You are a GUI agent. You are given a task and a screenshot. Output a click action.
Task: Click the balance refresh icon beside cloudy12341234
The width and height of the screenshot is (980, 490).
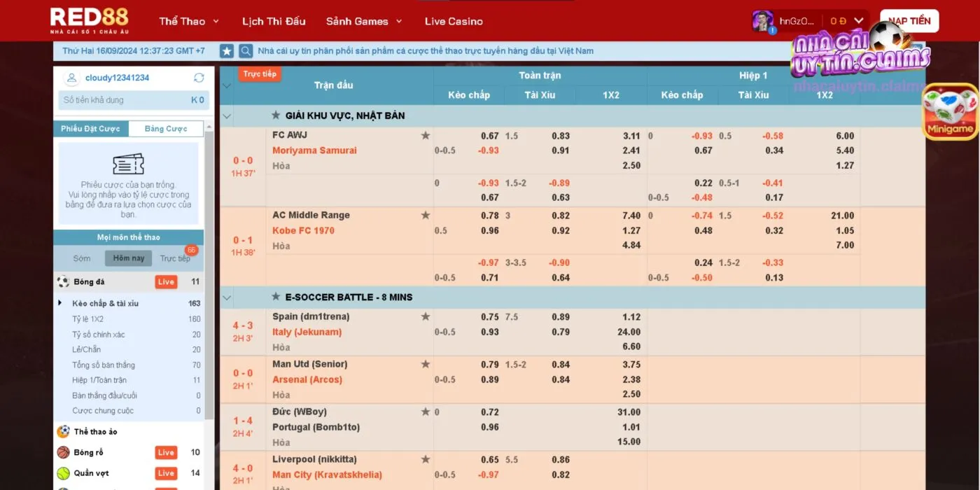pos(199,78)
